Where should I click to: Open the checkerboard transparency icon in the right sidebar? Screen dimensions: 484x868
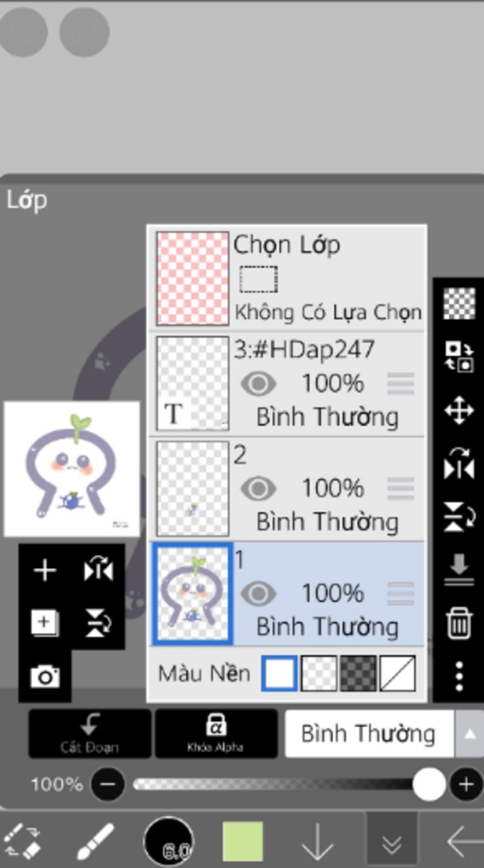pos(459,303)
